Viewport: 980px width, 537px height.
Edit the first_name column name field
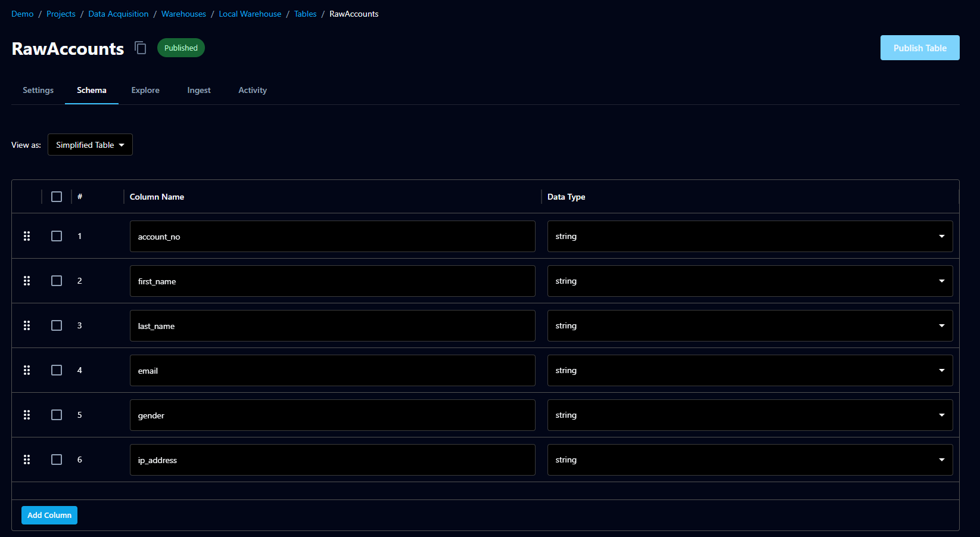332,281
